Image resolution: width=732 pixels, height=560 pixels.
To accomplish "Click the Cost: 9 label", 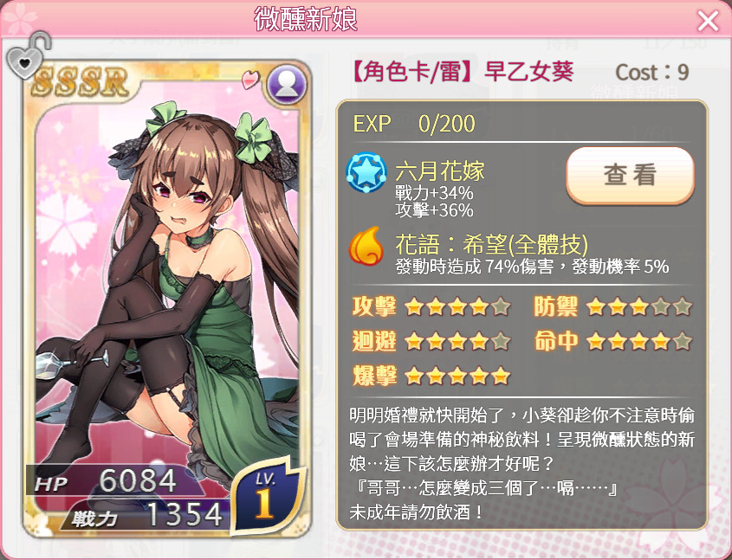I will (652, 73).
